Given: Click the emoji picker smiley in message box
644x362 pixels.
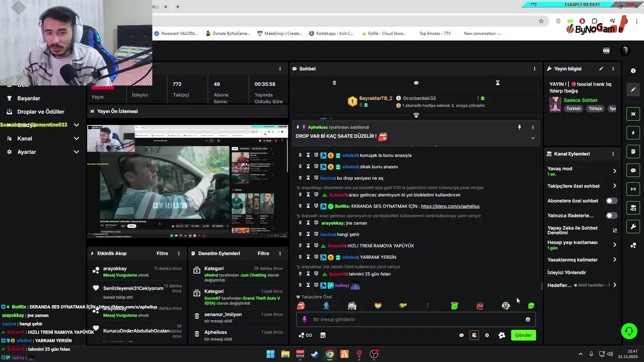Looking at the screenshot, I should tap(528, 319).
